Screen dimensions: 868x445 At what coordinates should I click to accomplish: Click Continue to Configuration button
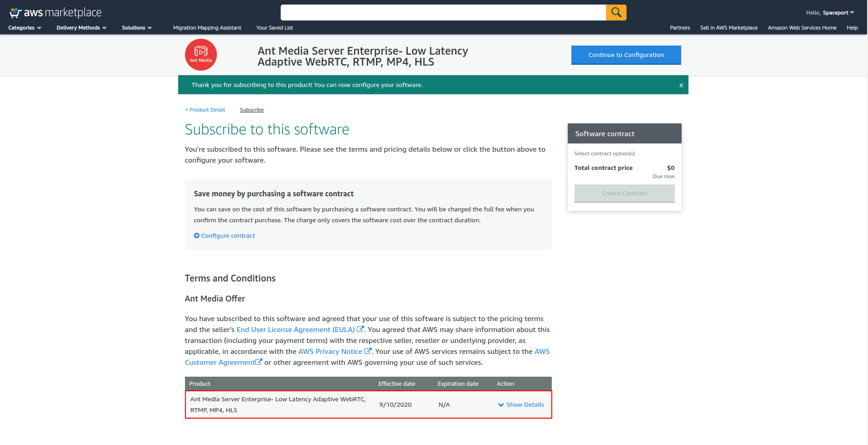tap(626, 55)
